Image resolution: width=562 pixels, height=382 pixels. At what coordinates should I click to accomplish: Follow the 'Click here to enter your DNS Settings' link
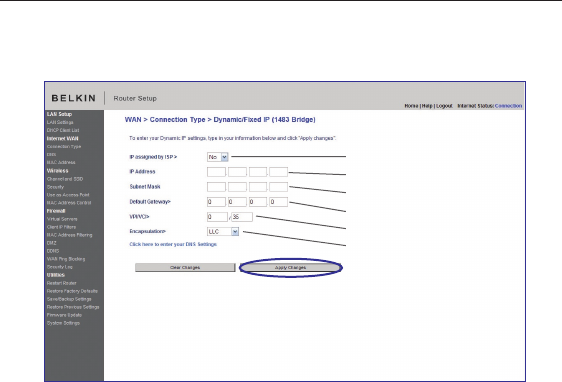click(173, 244)
